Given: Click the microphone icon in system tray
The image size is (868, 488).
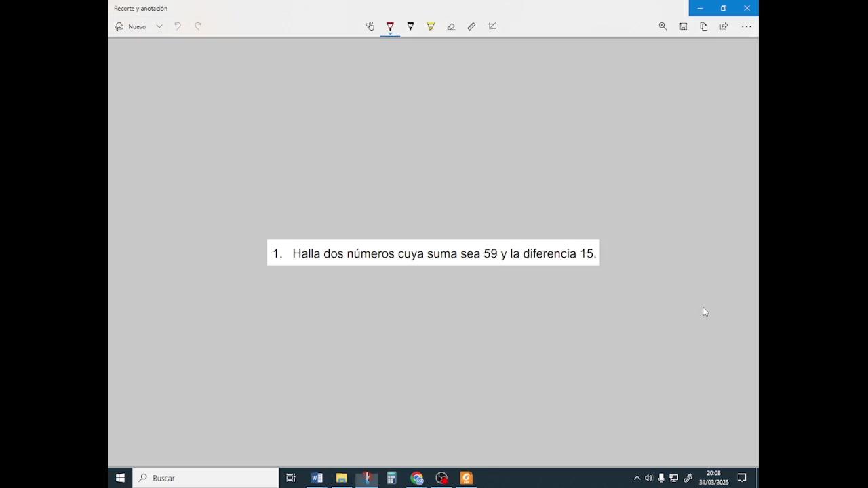Looking at the screenshot, I should point(661,478).
